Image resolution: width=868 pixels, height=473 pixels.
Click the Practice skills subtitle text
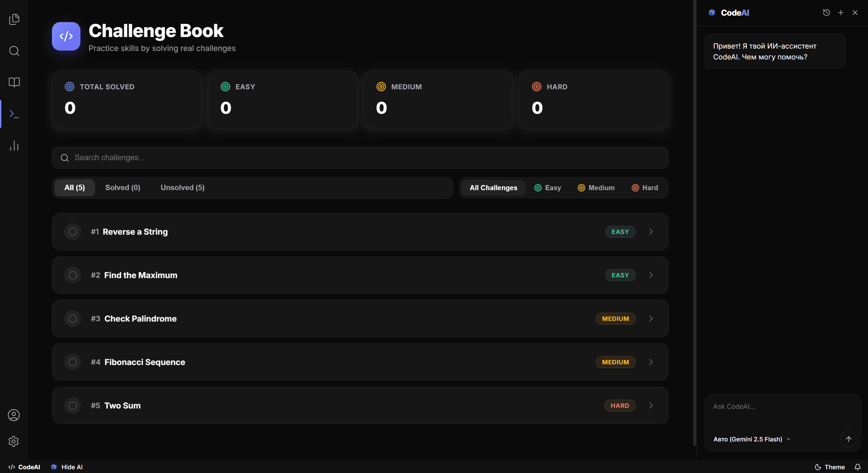(162, 48)
